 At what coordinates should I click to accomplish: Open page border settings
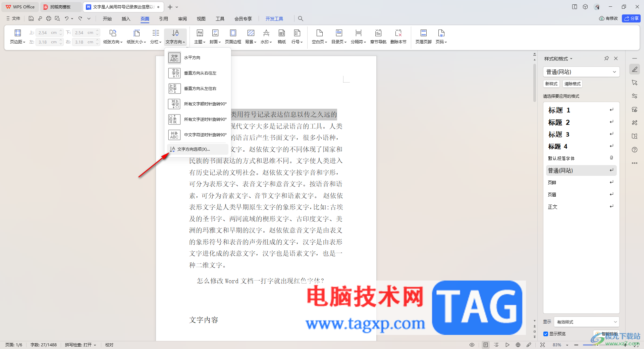[x=233, y=37]
